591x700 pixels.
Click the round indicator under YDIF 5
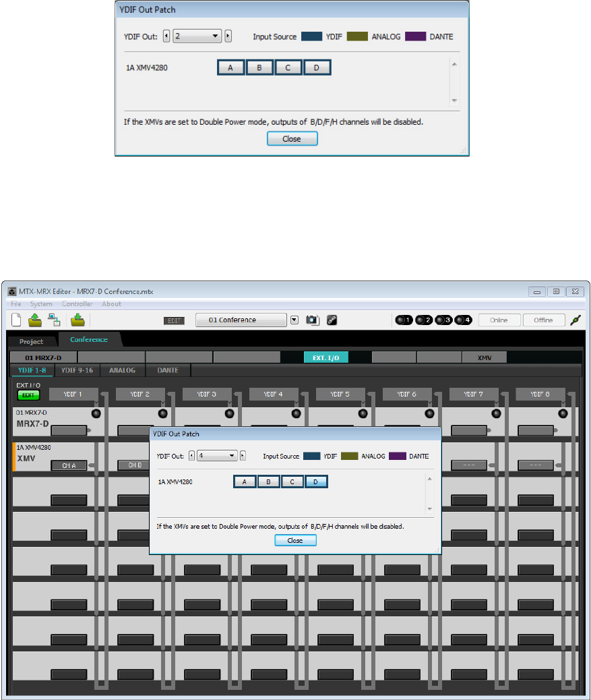coord(363,413)
